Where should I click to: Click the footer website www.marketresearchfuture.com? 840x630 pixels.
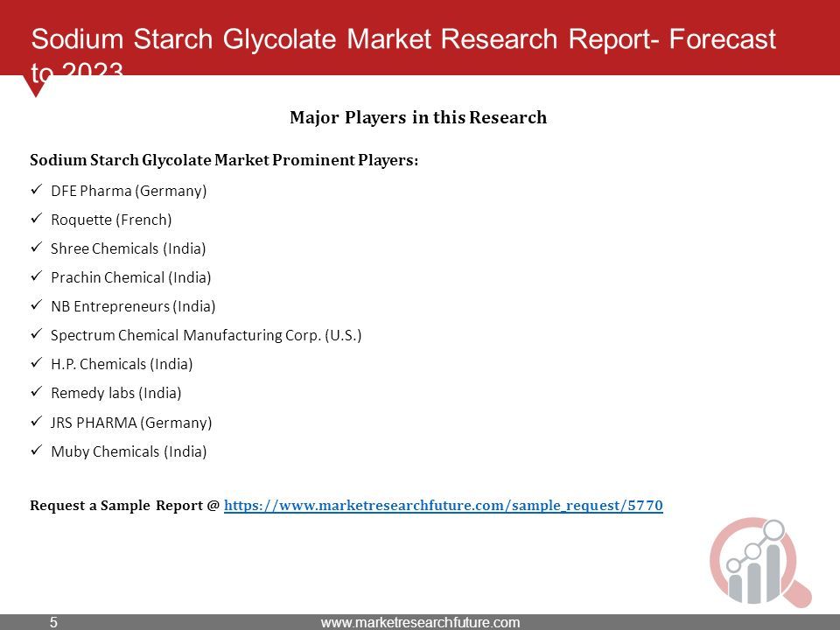tap(421, 622)
